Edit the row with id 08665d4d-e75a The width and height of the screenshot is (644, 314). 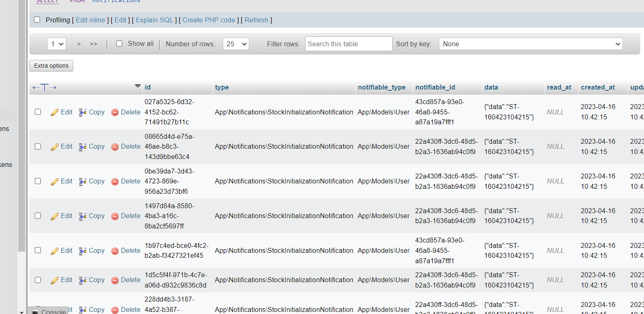(x=61, y=146)
